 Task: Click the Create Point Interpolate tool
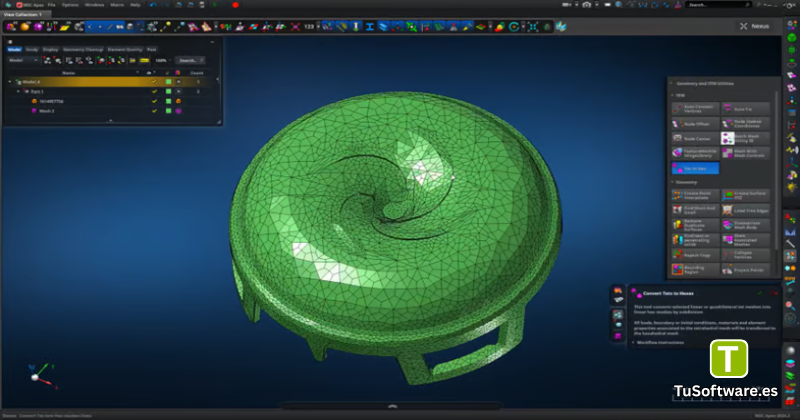[x=695, y=195]
